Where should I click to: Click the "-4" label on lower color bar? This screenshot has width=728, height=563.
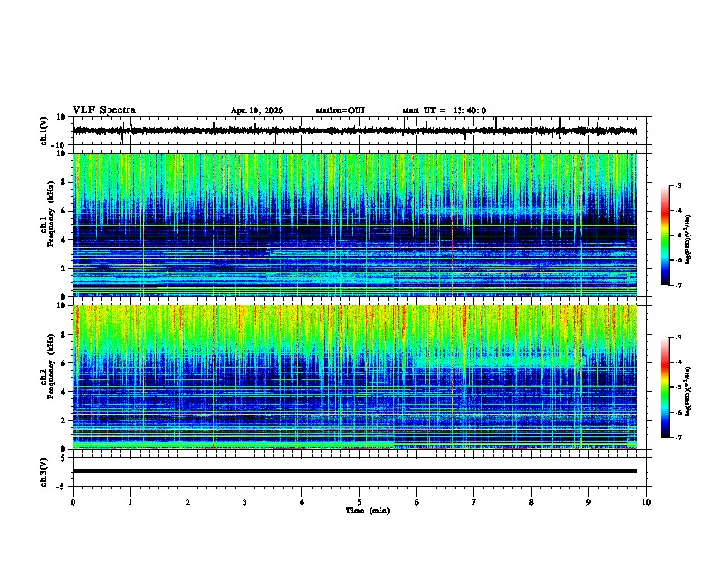tap(677, 362)
